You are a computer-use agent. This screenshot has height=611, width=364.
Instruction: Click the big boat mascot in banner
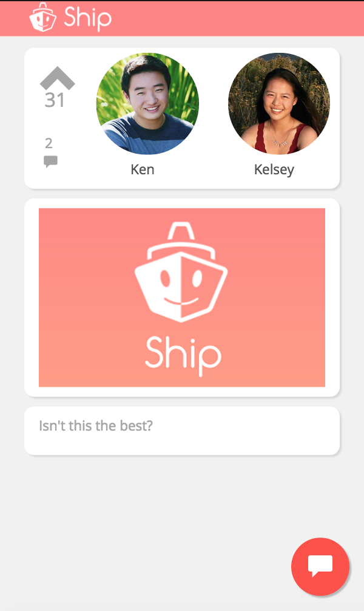[181, 272]
